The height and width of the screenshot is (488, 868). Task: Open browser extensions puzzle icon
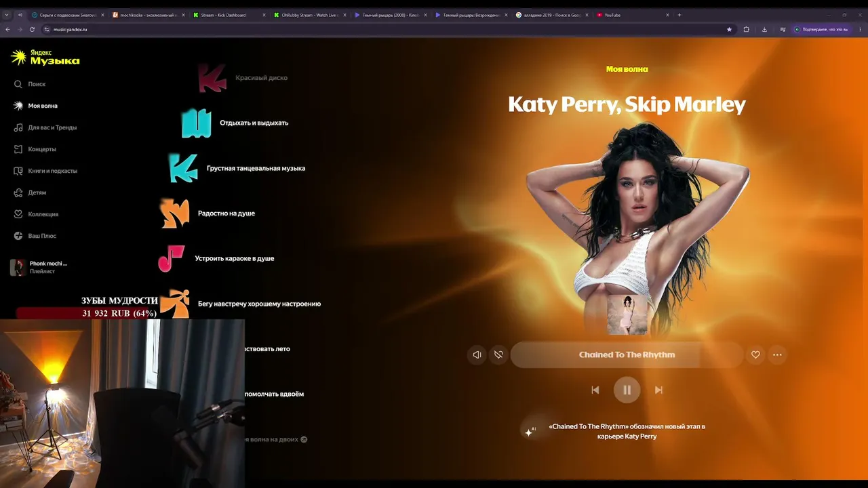[747, 29]
